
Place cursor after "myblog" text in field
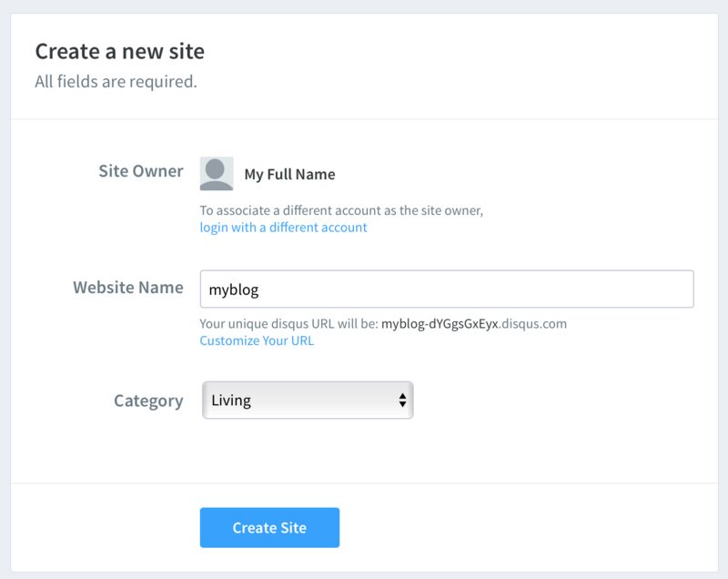pyautogui.click(x=261, y=289)
